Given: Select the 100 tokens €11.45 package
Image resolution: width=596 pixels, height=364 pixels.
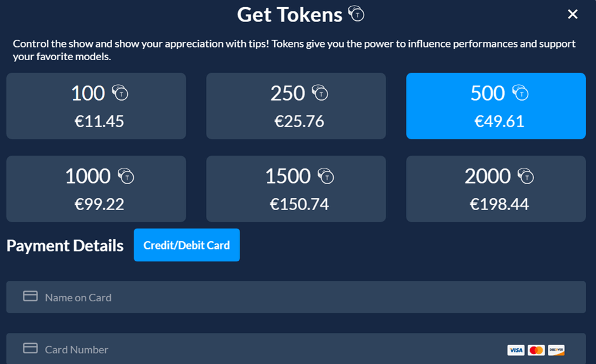Looking at the screenshot, I should [96, 106].
